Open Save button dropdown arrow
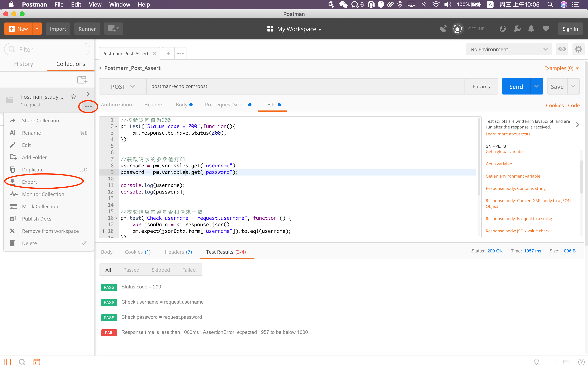This screenshot has height=367, width=588. (x=573, y=86)
